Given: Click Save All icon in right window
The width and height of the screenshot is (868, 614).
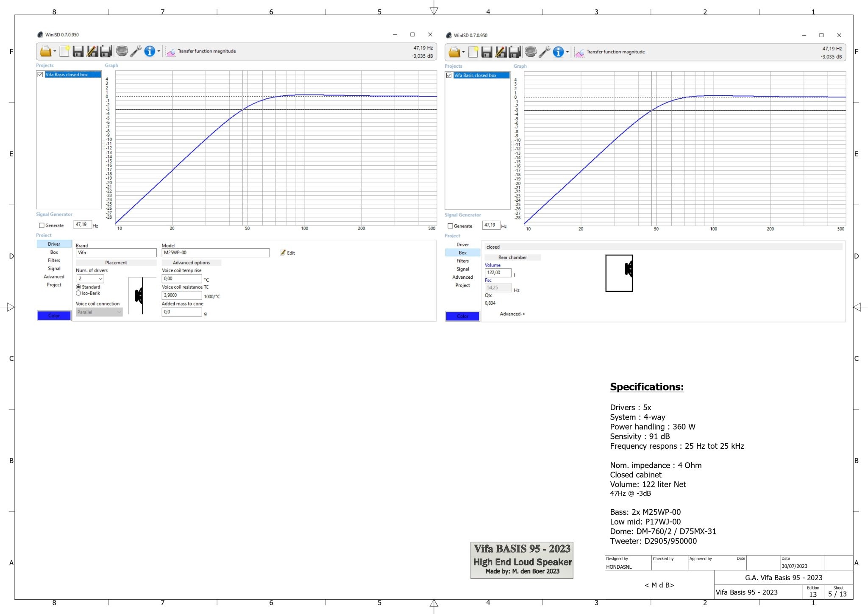Looking at the screenshot, I should [x=515, y=52].
